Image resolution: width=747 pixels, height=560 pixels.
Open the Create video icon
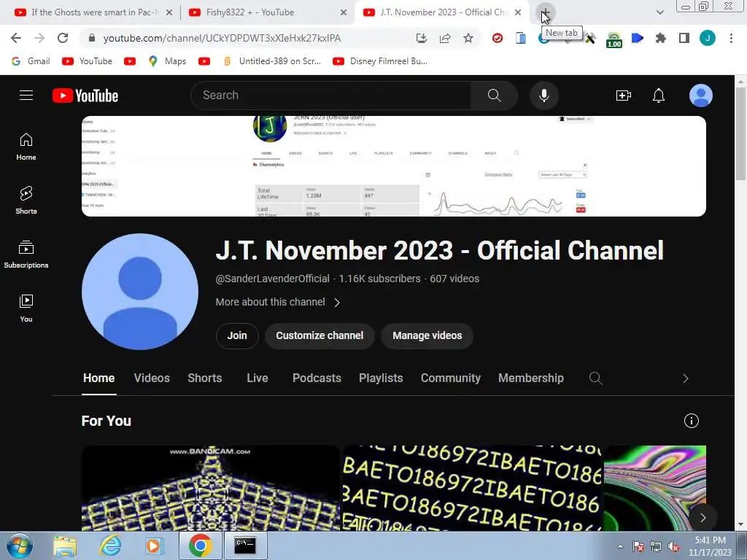click(x=623, y=96)
